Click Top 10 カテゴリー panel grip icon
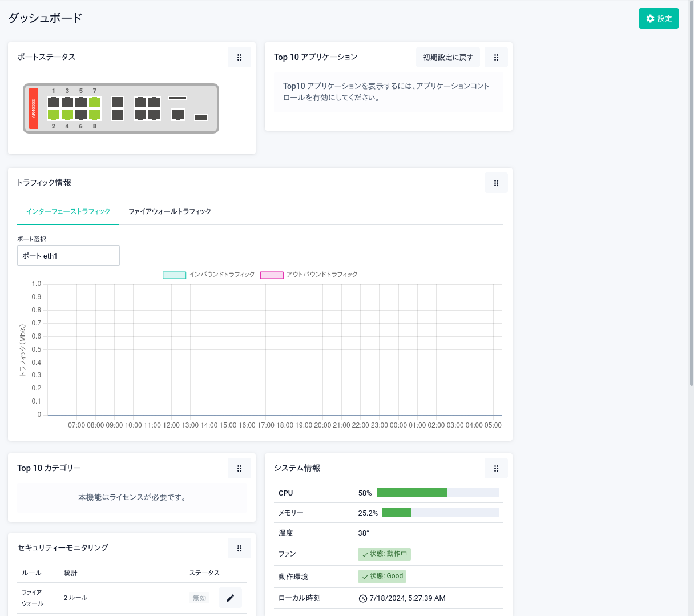The image size is (694, 616). (x=239, y=468)
